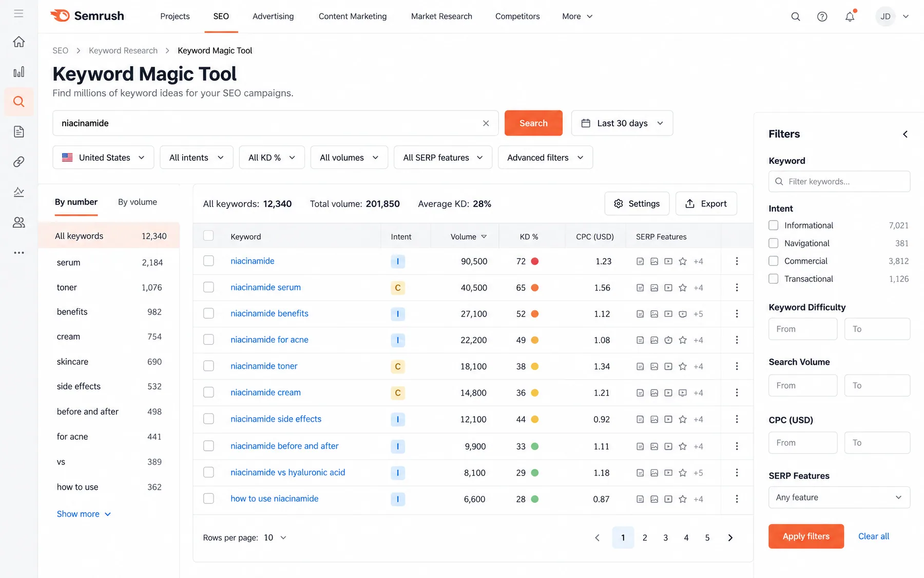The width and height of the screenshot is (924, 578).
Task: Open the help question mark icon
Action: 822,16
